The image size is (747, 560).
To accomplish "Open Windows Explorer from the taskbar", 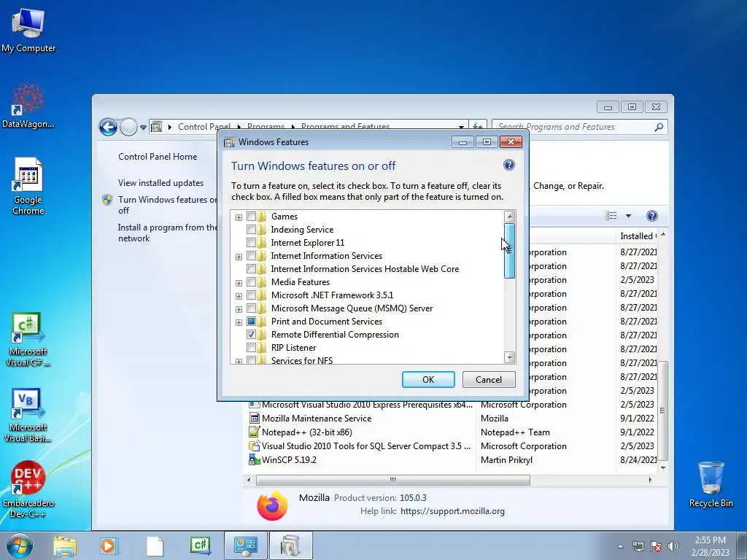I will point(65,546).
